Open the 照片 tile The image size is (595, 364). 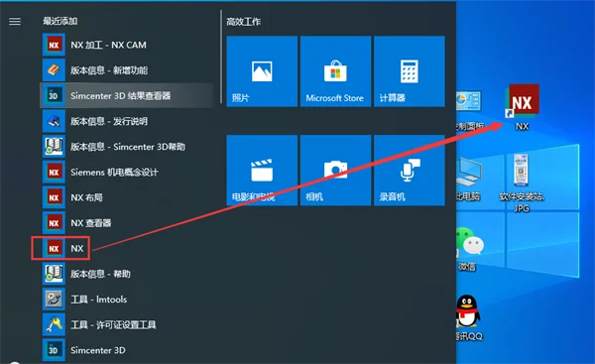[262, 71]
